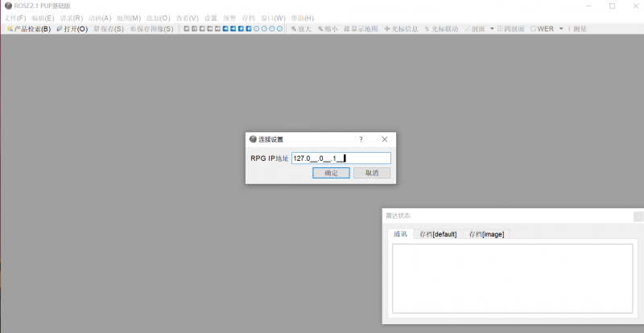Click the RPG IP地址 input field
Screen dimensions: 644x333
click(x=341, y=158)
